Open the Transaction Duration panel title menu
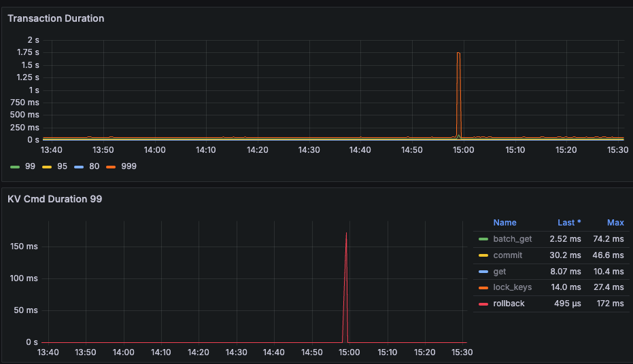Viewport: 633px width, 364px height. tap(56, 18)
